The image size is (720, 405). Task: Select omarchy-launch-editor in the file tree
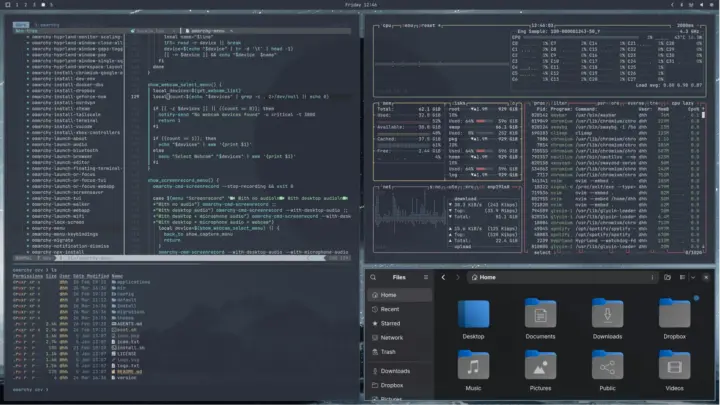[x=60, y=163]
